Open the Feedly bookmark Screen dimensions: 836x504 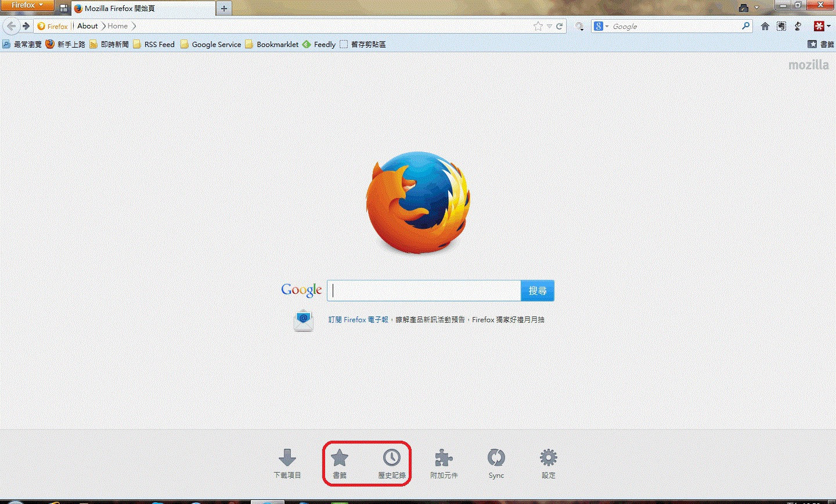(x=319, y=44)
